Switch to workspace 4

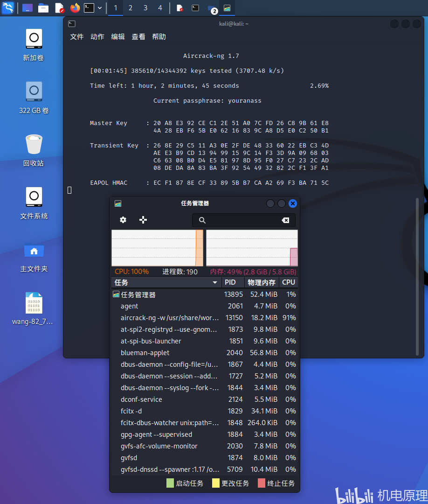point(160,8)
